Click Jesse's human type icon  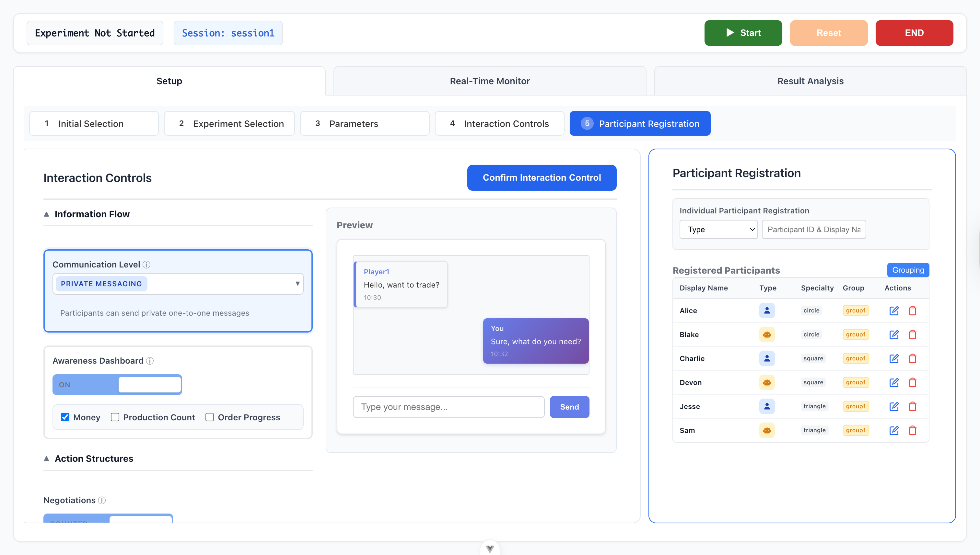tap(767, 406)
